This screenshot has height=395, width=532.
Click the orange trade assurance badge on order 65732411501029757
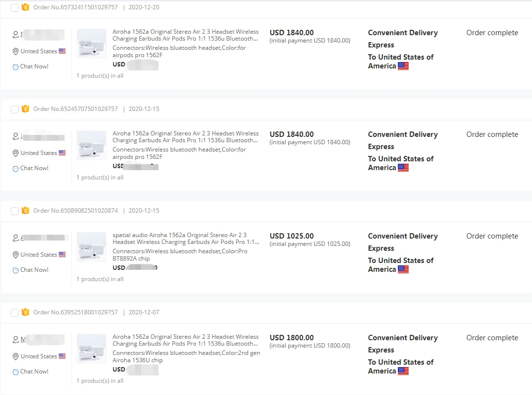25,7
